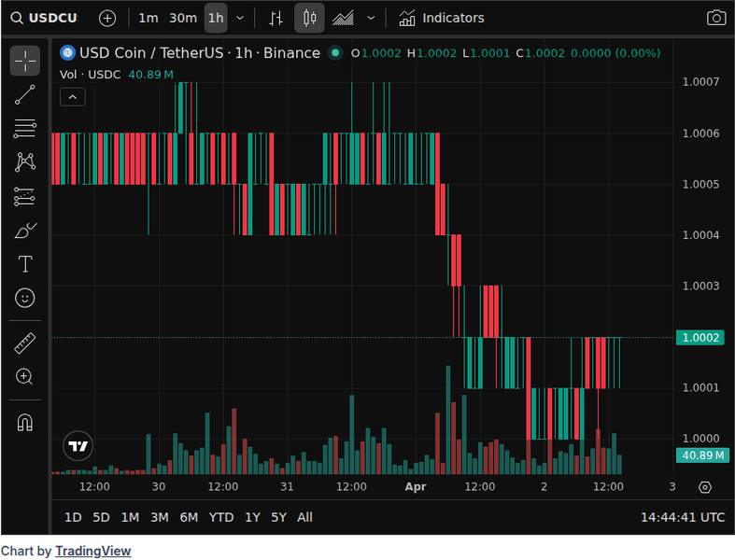
Task: Set range to 5D
Action: point(101,517)
